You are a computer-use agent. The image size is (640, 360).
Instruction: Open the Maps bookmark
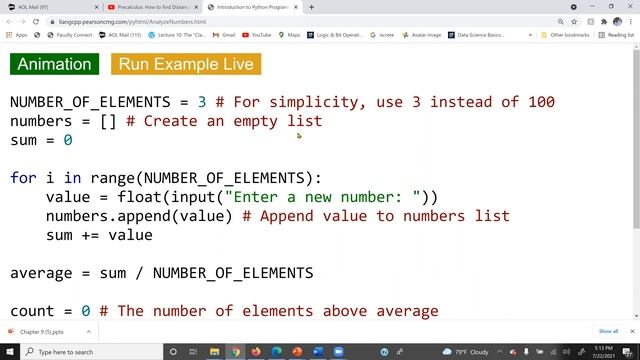[289, 35]
